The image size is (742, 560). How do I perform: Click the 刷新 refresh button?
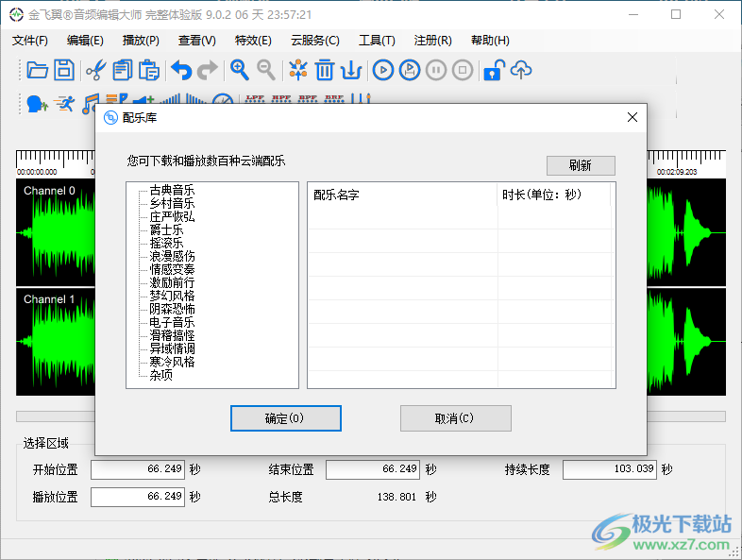(581, 165)
